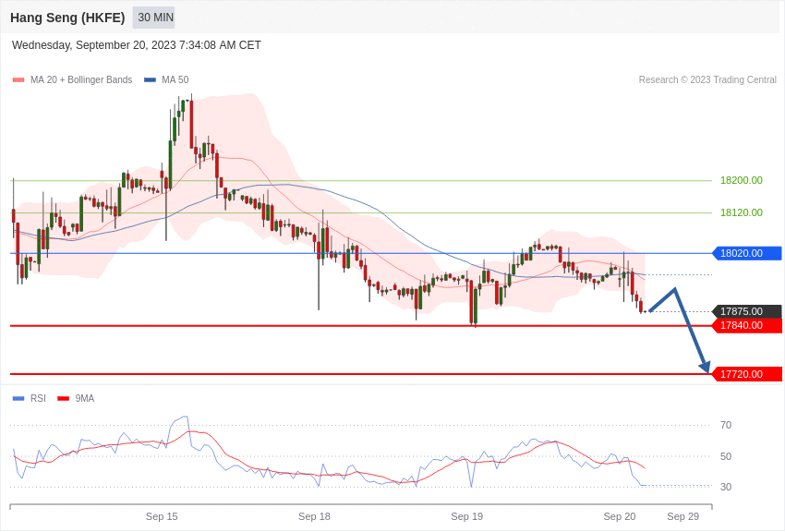This screenshot has height=532, width=785.
Task: Click the MA 20 + Bollinger Bands legend swatch
Action: click(18, 80)
